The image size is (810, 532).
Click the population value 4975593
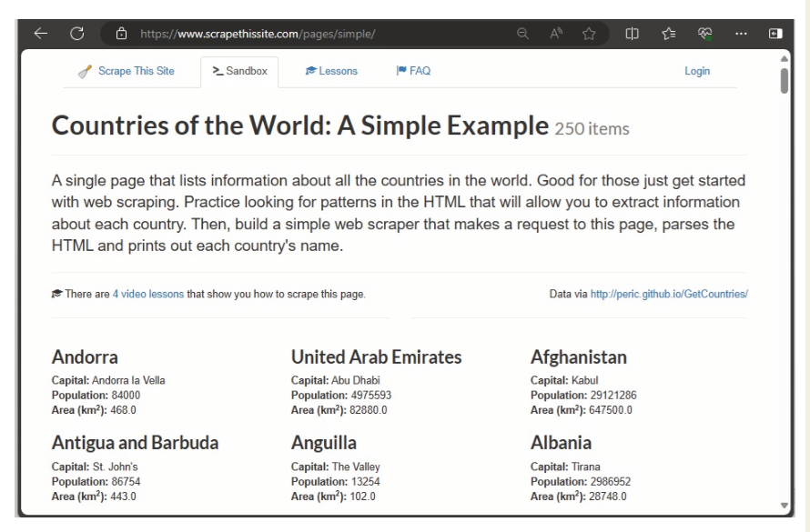(371, 396)
